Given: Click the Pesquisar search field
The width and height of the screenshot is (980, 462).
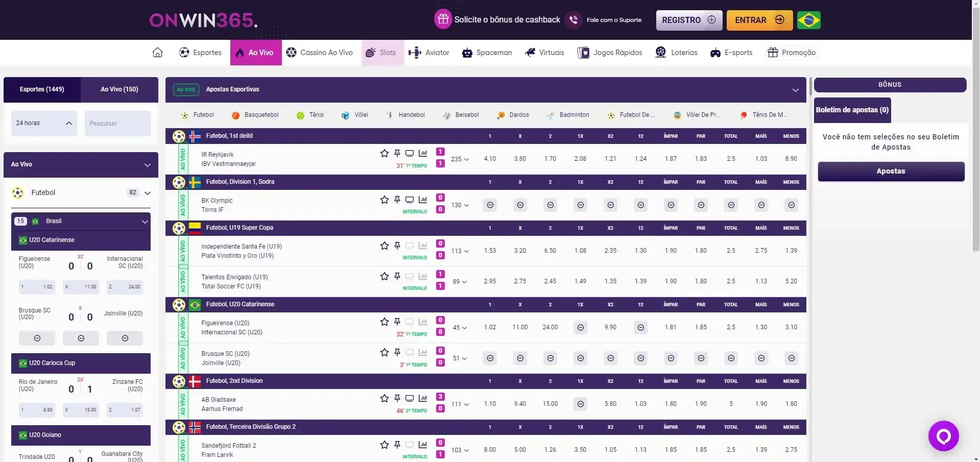Looking at the screenshot, I should pyautogui.click(x=117, y=124).
